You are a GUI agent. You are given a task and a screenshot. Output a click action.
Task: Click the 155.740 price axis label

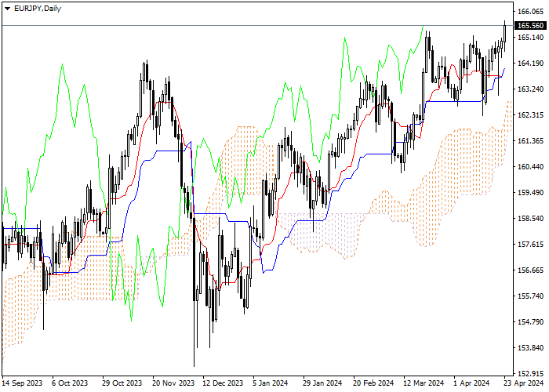click(x=530, y=296)
